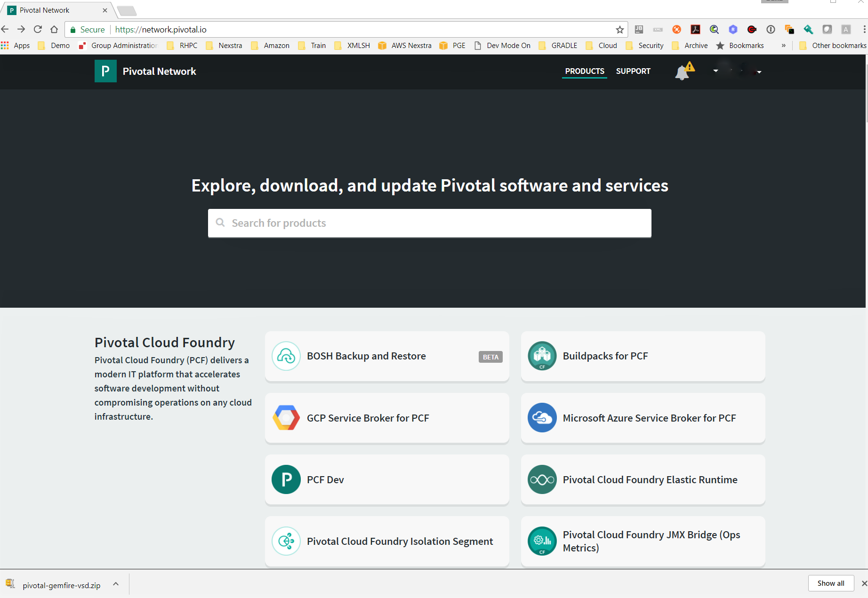
Task: Go to the browser home page icon
Action: 54,29
